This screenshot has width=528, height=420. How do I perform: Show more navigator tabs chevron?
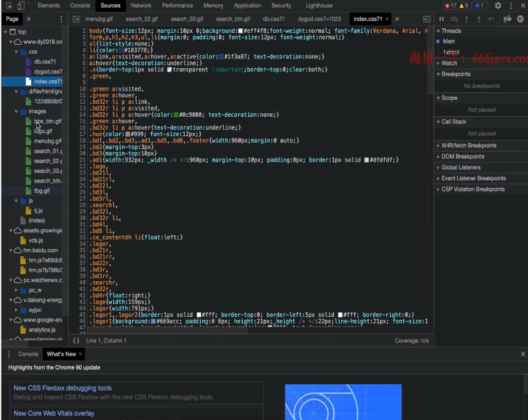[28, 19]
